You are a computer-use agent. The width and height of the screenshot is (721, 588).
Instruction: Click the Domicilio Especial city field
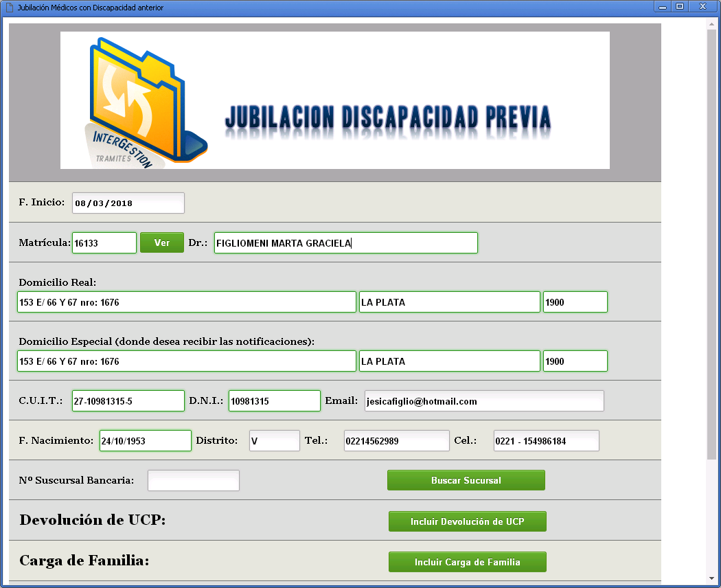point(450,361)
